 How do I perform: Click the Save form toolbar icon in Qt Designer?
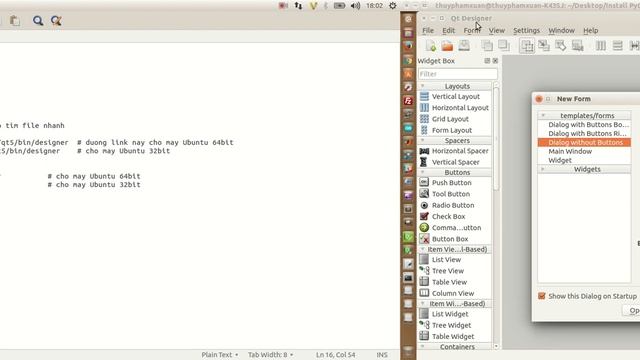[464, 46]
